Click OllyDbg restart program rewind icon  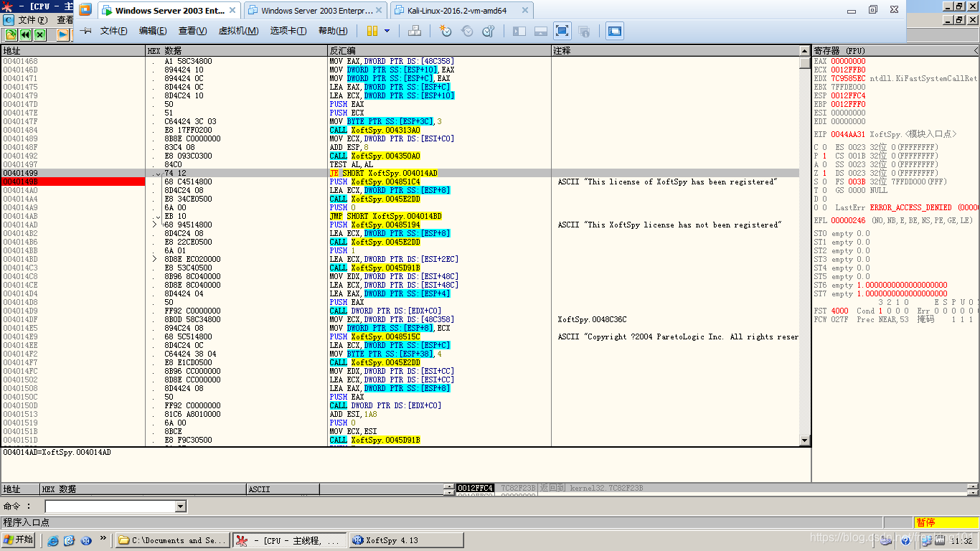pos(25,34)
